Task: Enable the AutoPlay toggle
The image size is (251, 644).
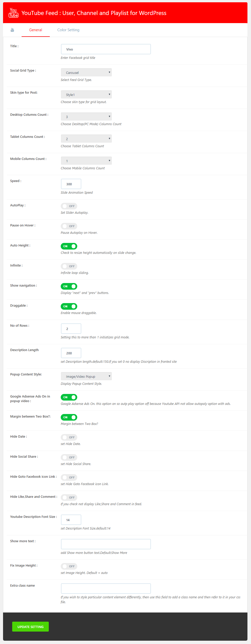Action: pyautogui.click(x=69, y=206)
